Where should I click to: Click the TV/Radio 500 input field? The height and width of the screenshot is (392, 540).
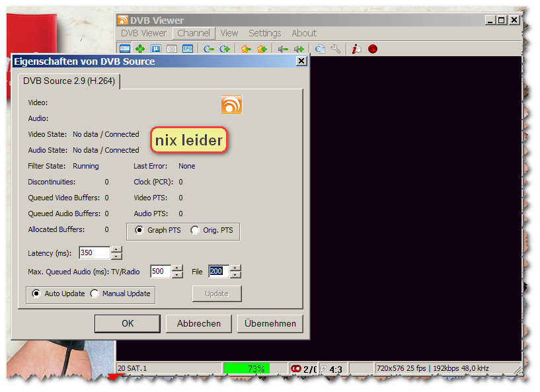pyautogui.click(x=161, y=272)
